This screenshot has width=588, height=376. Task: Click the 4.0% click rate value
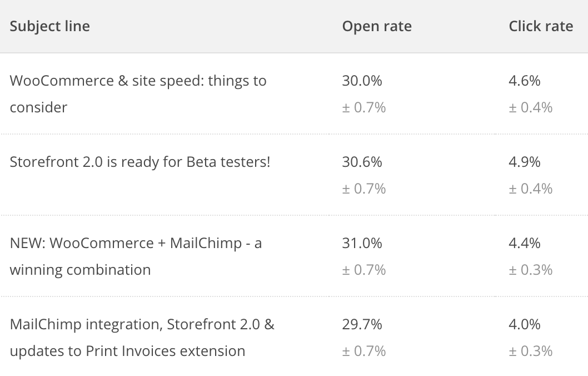point(524,324)
